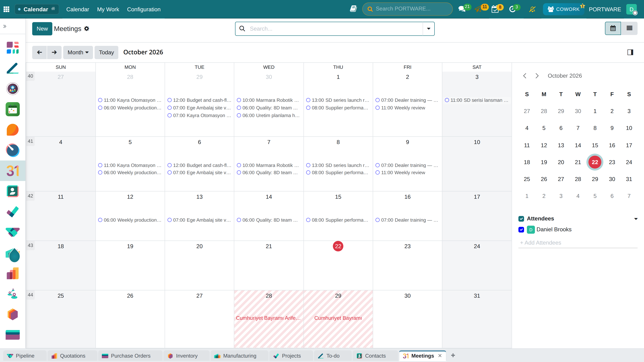Viewport: 644px width, 362px height.
Task: Expand the left sidebar with double chevron
Action: [x=4, y=26]
